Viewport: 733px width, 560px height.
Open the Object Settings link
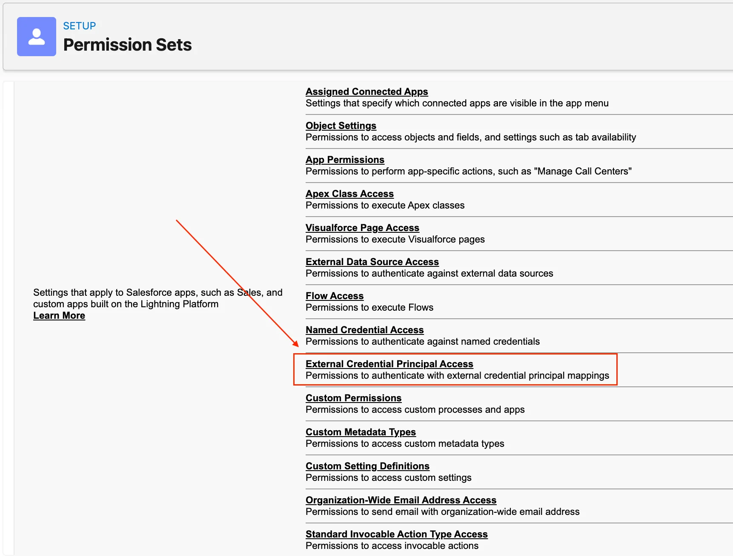pyautogui.click(x=341, y=126)
